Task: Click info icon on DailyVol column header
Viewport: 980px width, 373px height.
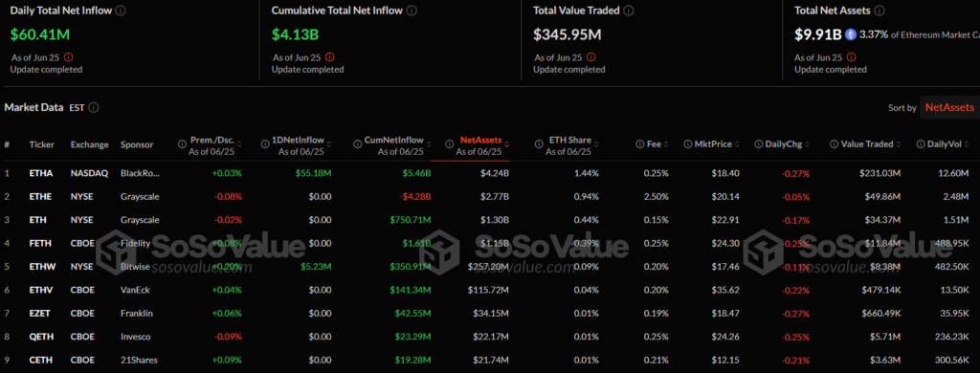Action: click(922, 144)
